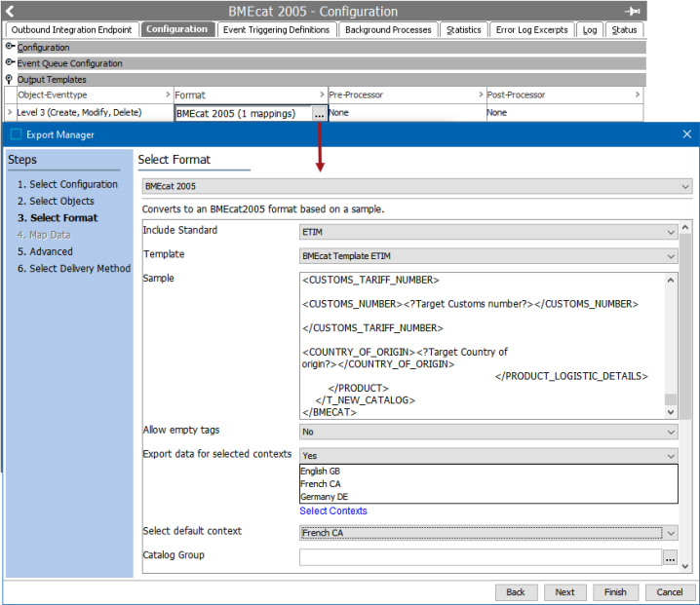Screen dimensions: 700x605
Task: Open the Template BMEcat Template ETIM dropdown
Action: click(488, 256)
